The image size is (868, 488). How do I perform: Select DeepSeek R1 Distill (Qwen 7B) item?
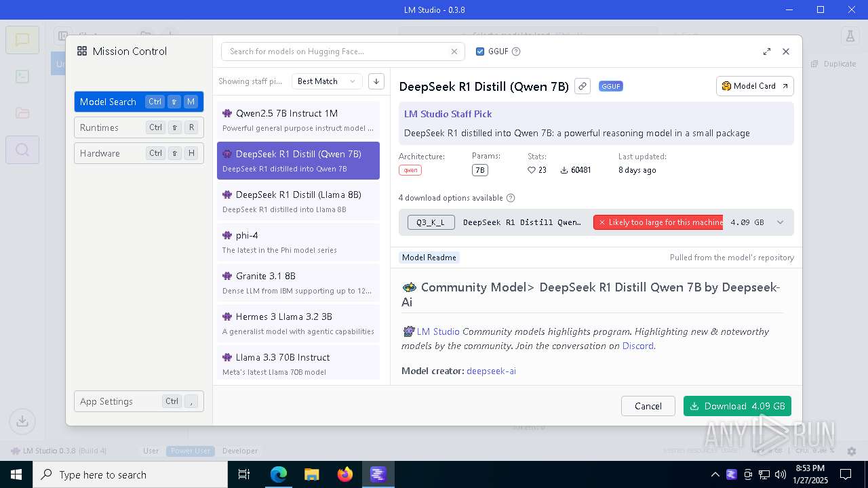pyautogui.click(x=298, y=161)
